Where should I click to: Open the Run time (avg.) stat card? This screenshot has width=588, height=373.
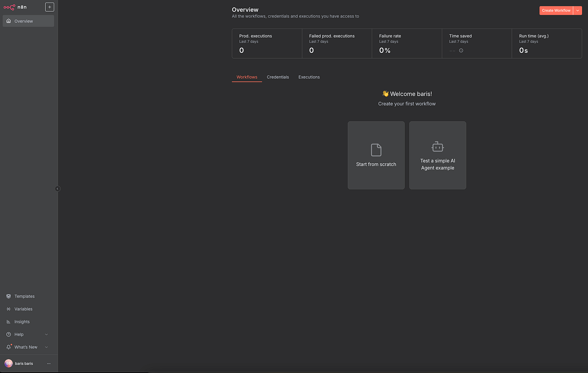(x=547, y=44)
